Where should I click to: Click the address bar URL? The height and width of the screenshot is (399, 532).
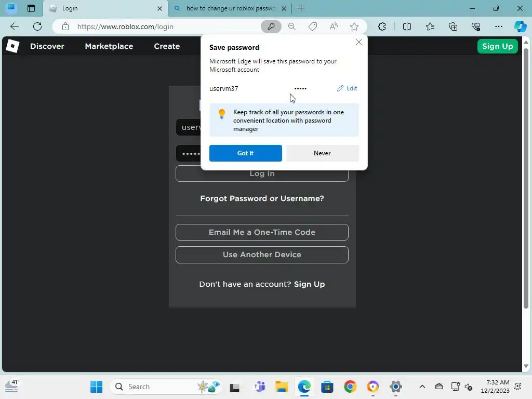[125, 26]
